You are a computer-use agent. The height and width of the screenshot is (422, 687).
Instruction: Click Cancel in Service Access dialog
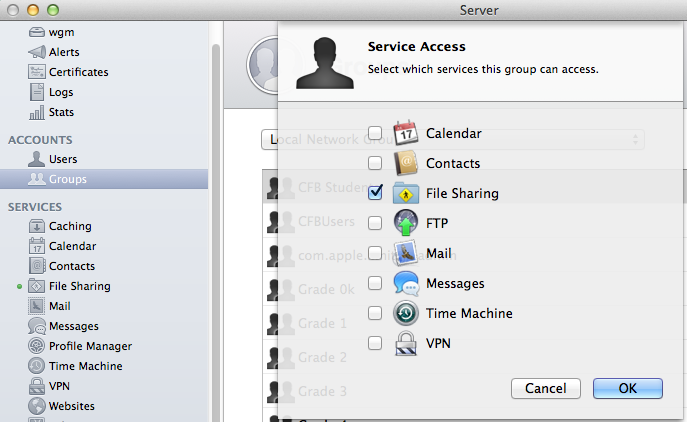click(545, 388)
